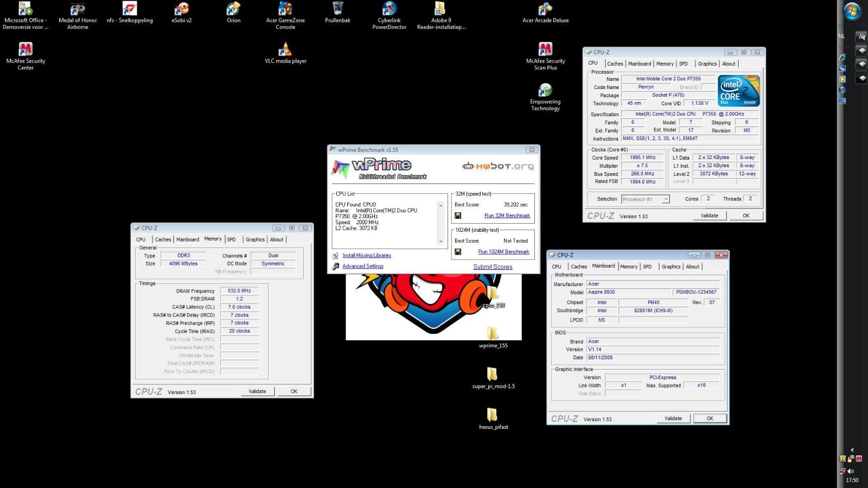The height and width of the screenshot is (488, 868).
Task: Open Graphics tab in top-right CPU-Z window
Action: pyautogui.click(x=707, y=64)
